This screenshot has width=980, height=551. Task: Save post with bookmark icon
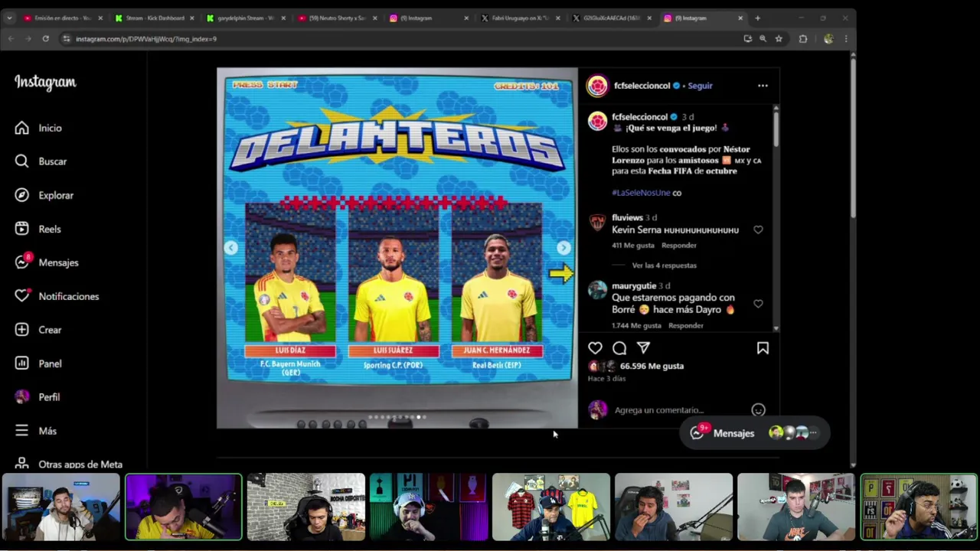pos(763,348)
